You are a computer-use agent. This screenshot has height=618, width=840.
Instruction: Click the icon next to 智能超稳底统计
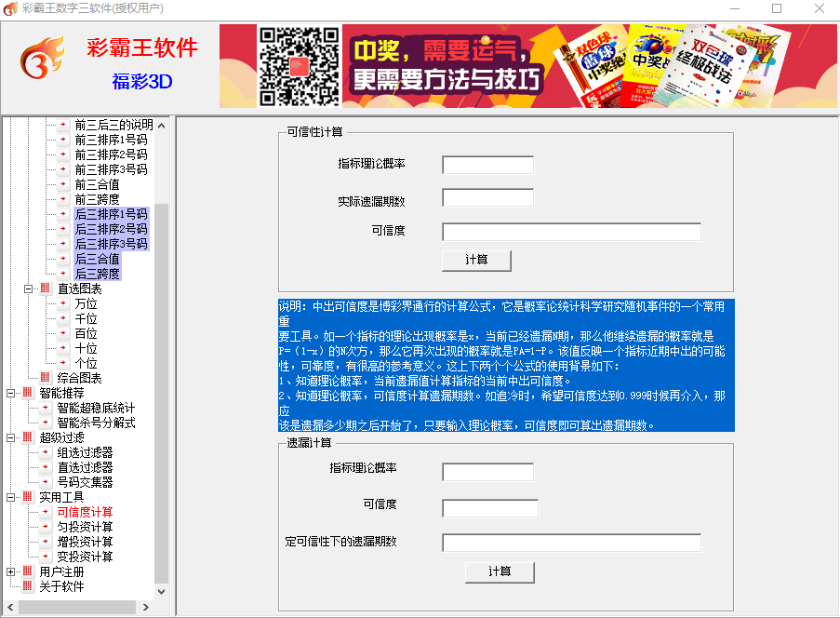click(46, 408)
